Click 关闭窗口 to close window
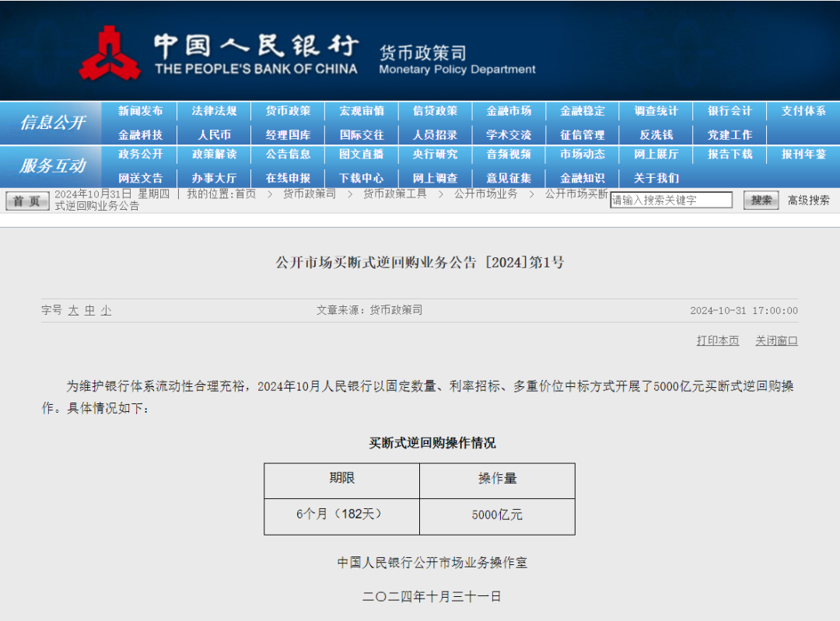The height and width of the screenshot is (621, 840). click(776, 340)
